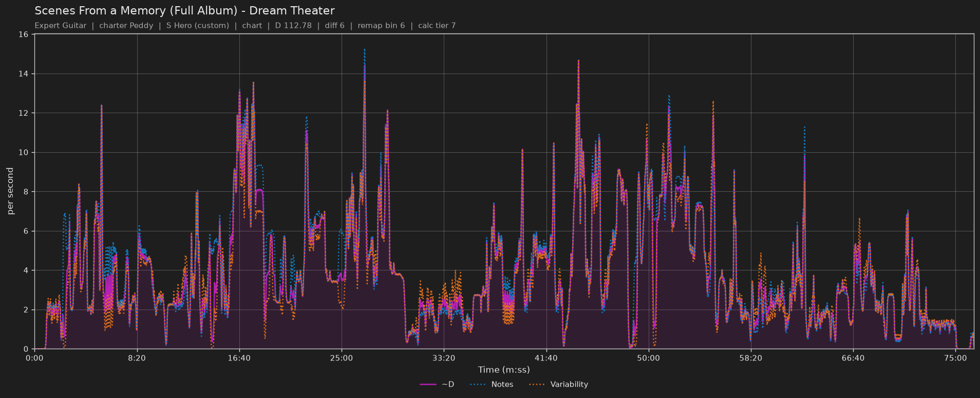This screenshot has width=980, height=398.
Task: Select the "Expert Guitar" subtitle text
Action: pyautogui.click(x=61, y=26)
